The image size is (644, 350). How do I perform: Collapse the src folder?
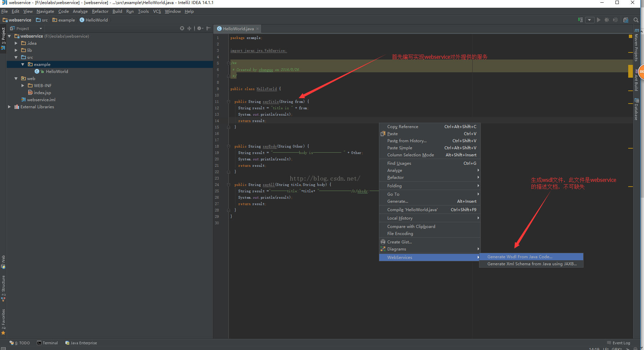tap(16, 57)
